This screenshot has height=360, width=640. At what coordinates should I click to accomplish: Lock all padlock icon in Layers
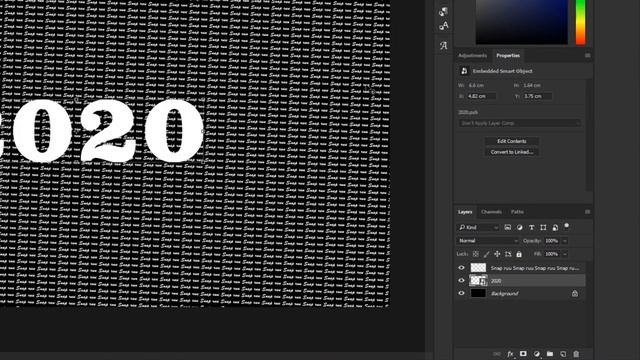pos(519,254)
